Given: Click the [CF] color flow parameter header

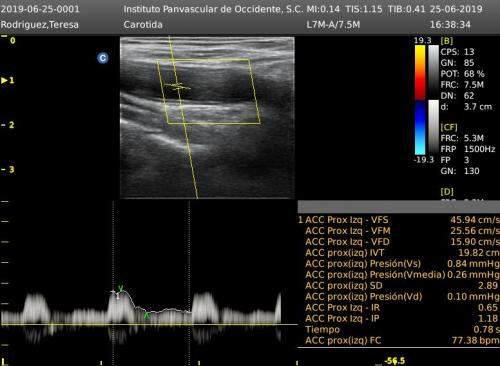Looking at the screenshot, I should [x=449, y=127].
